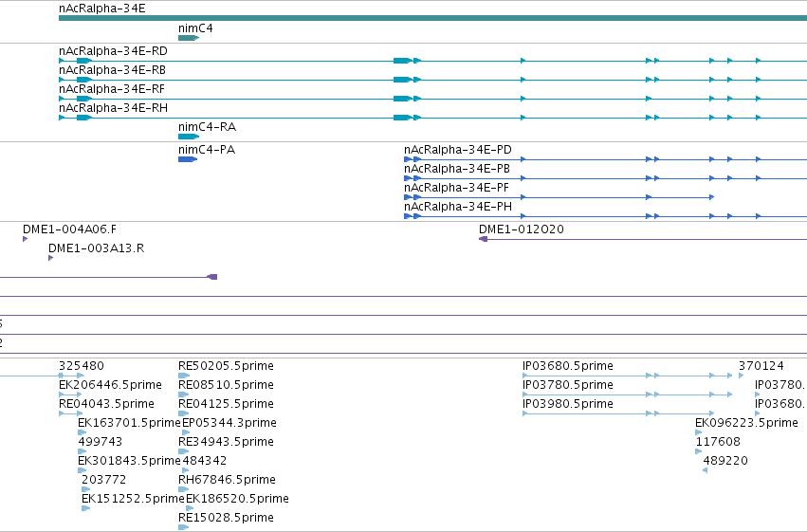
Task: Click the arrow glyph under EK096223.5prime
Action: [x=698, y=432]
